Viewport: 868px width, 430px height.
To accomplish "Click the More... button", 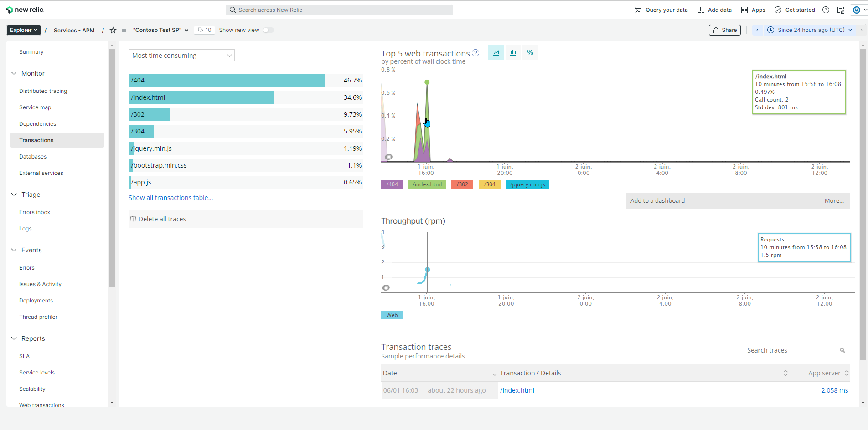I will click(834, 201).
